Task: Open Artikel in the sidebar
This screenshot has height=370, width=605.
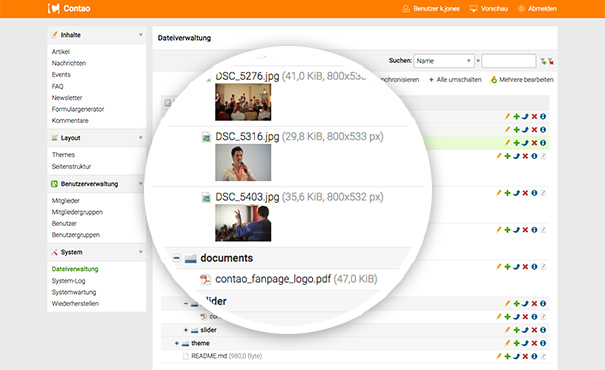Action: point(61,52)
